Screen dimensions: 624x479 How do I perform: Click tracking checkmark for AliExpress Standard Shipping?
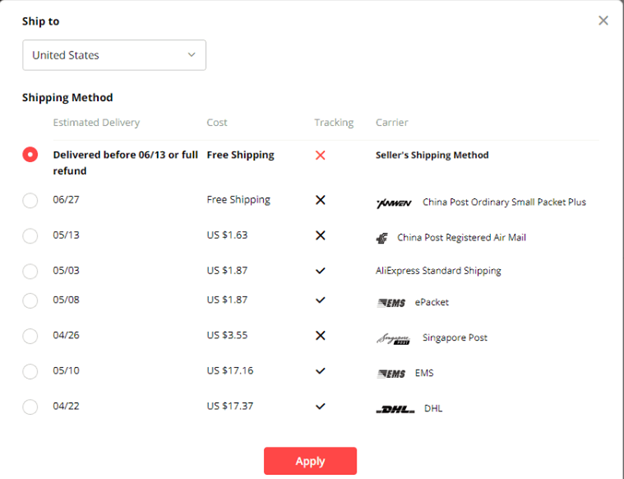click(320, 271)
